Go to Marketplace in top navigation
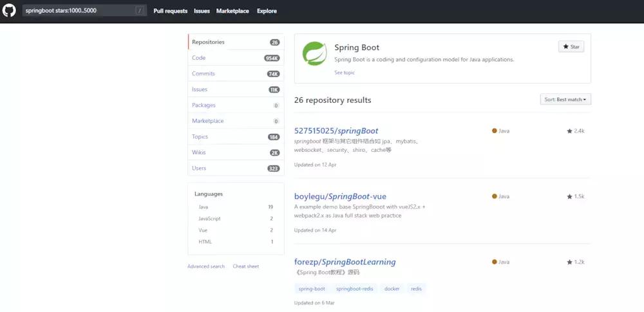 [x=232, y=11]
